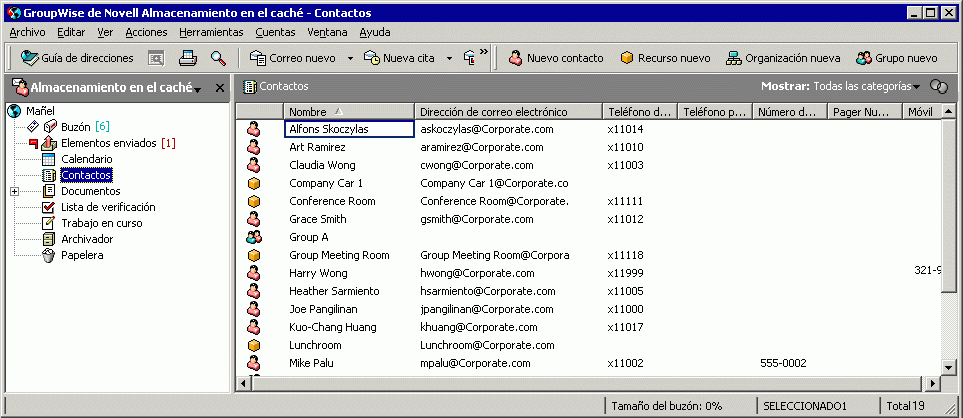Open the Archivador cabinet folder
The height and width of the screenshot is (418, 963).
(87, 239)
